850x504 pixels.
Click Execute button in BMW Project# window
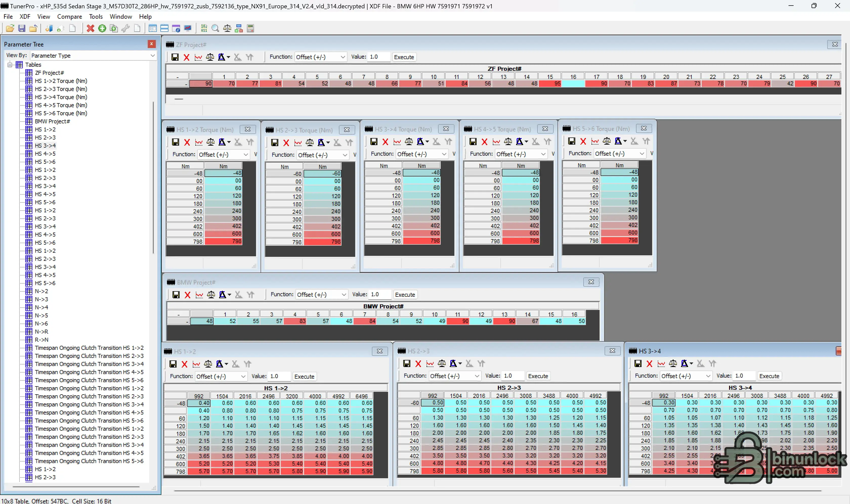[405, 295]
